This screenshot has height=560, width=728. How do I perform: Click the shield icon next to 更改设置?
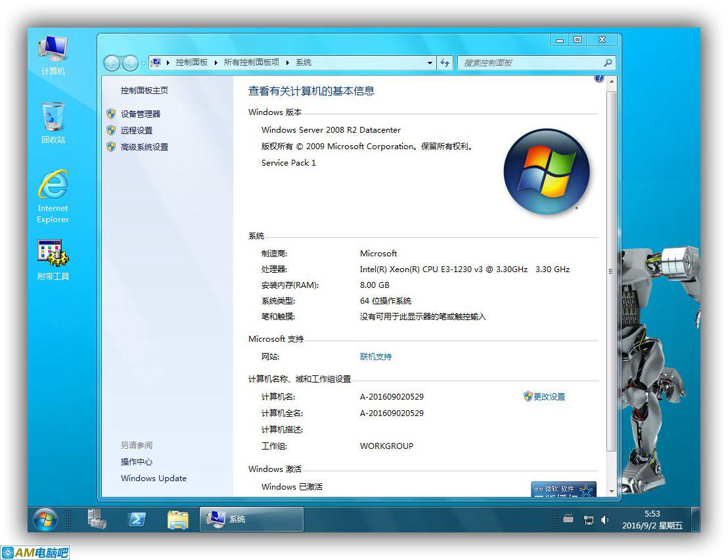tap(528, 396)
